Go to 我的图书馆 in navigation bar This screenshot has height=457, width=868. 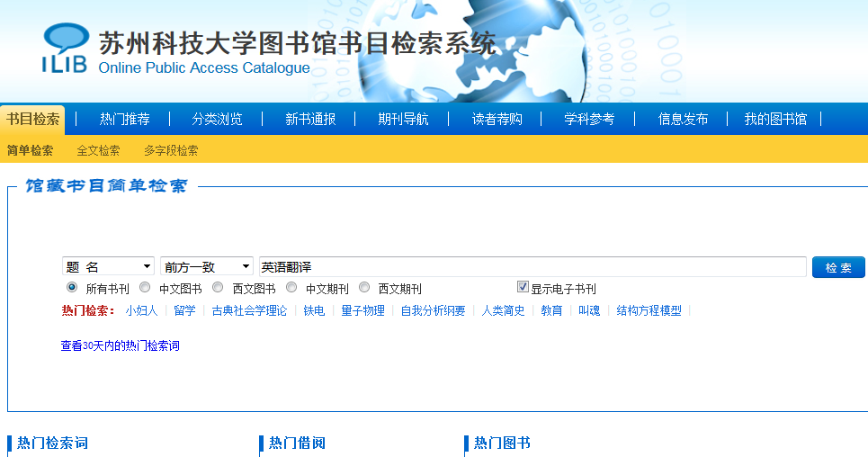pos(775,119)
